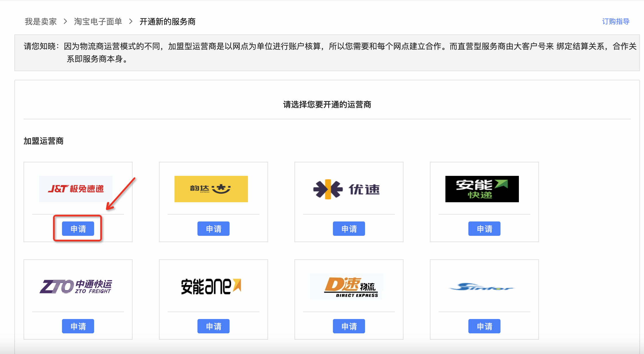Click the 安能 ane logo
Image resolution: width=644 pixels, height=354 pixels.
click(211, 286)
